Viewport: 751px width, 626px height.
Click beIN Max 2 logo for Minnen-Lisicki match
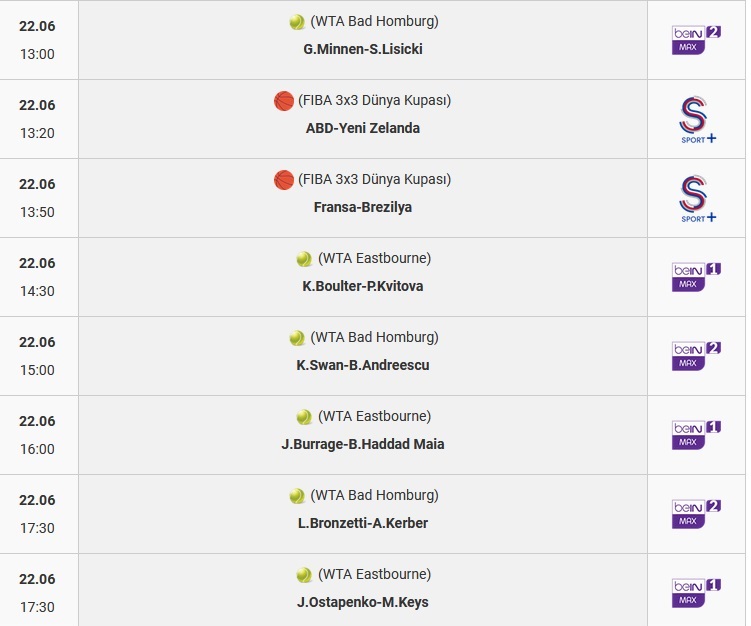(x=696, y=40)
